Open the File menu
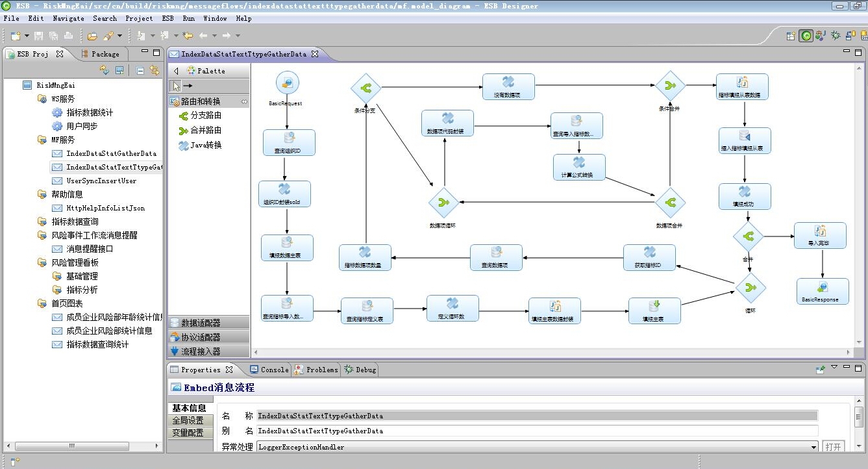This screenshot has width=868, height=469. (x=12, y=18)
